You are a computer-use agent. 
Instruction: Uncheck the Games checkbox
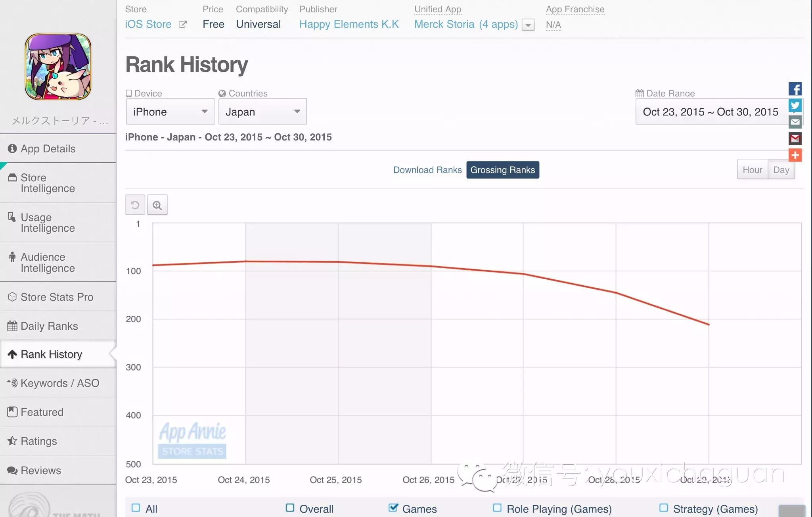tap(393, 508)
